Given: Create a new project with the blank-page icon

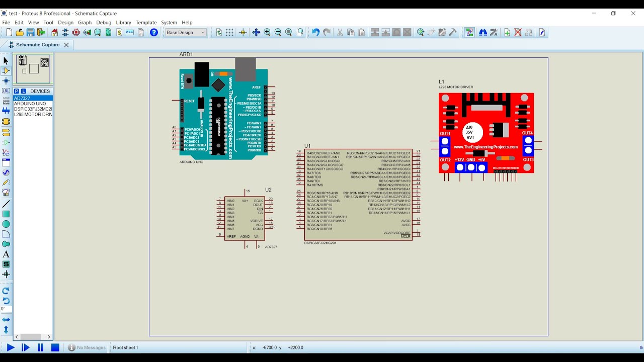Looking at the screenshot, I should pyautogui.click(x=9, y=32).
